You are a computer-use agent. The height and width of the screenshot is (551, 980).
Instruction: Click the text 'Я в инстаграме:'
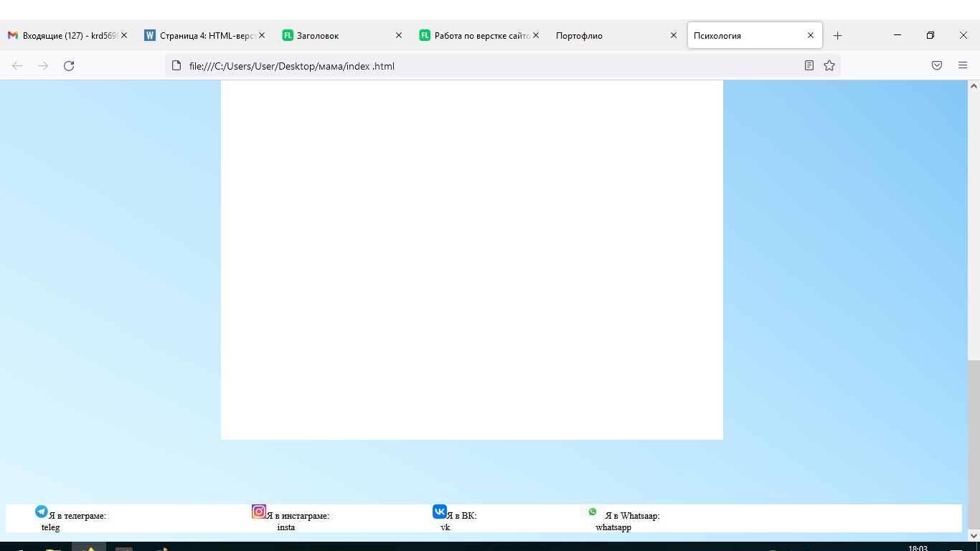click(x=298, y=516)
